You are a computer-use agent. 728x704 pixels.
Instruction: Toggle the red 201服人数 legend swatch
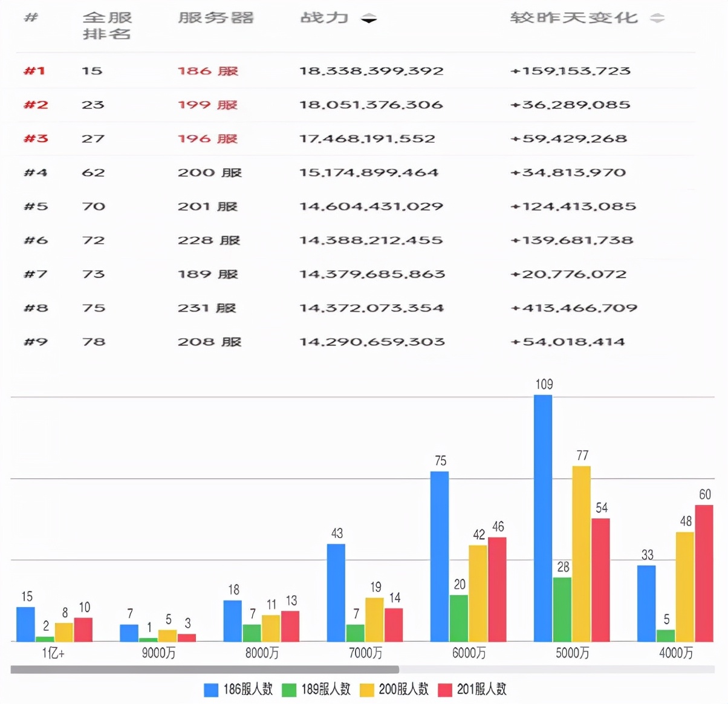(445, 689)
